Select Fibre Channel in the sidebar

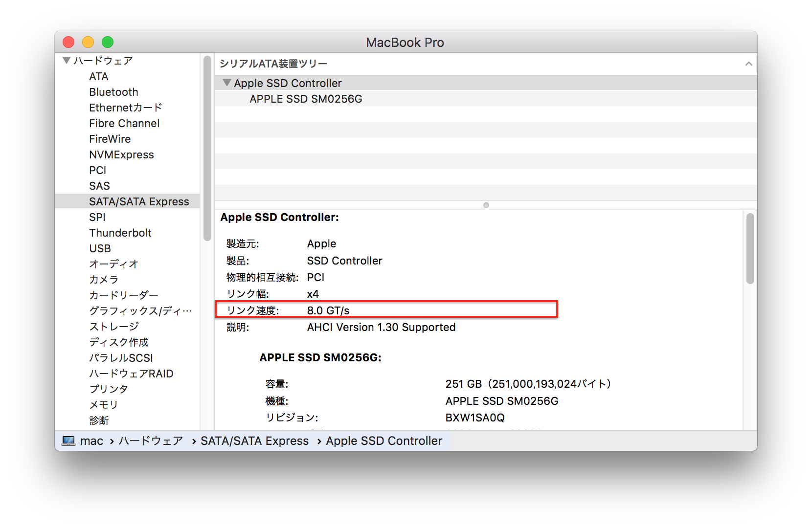tap(124, 123)
